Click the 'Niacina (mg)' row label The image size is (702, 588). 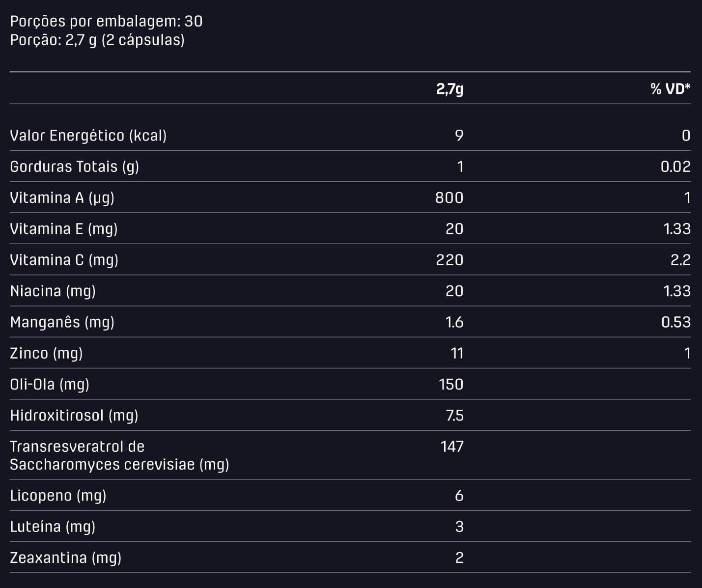(53, 291)
